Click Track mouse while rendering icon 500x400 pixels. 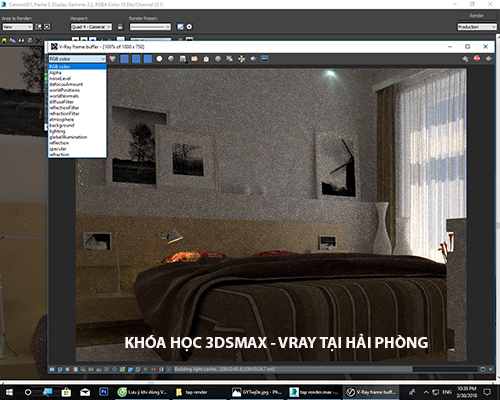click(230, 59)
